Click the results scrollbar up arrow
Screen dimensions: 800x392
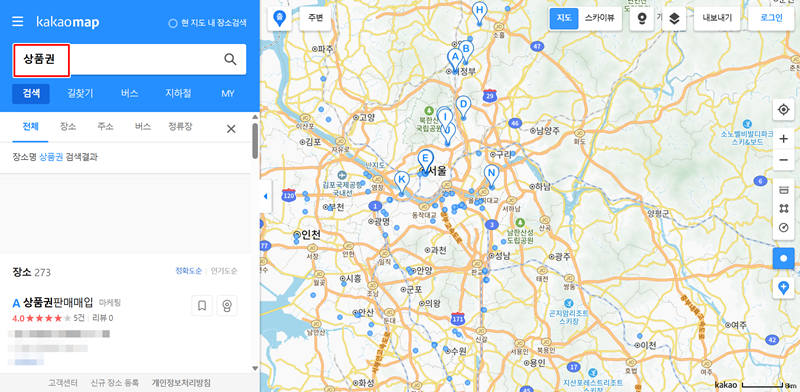pos(255,117)
